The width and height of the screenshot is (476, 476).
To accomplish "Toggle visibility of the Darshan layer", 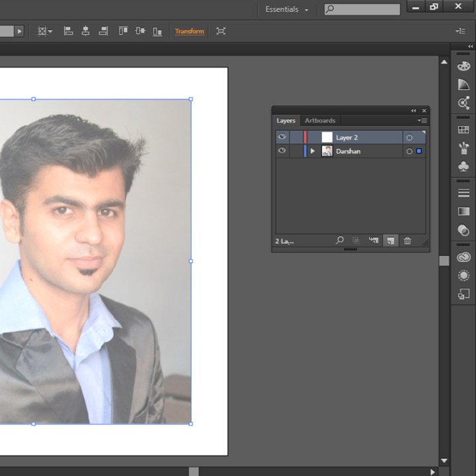I will pyautogui.click(x=282, y=151).
